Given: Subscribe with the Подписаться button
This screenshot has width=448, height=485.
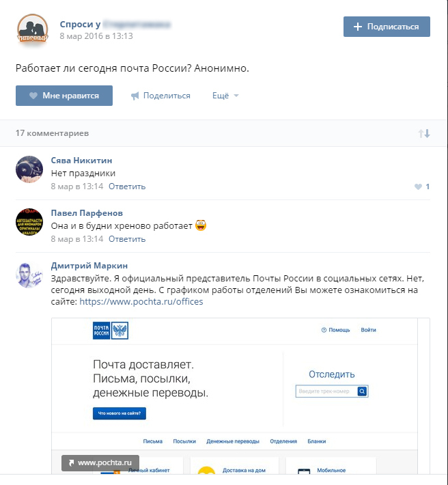Looking at the screenshot, I should pos(387,27).
